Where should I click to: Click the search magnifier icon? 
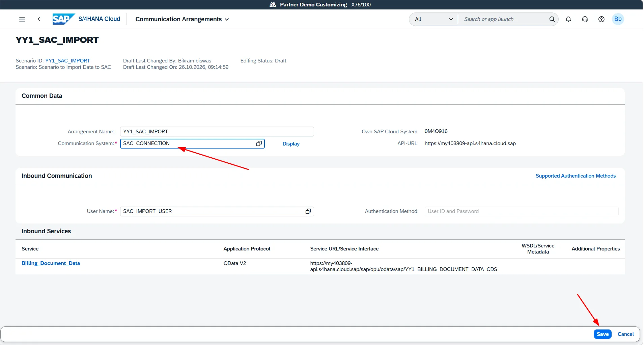552,19
